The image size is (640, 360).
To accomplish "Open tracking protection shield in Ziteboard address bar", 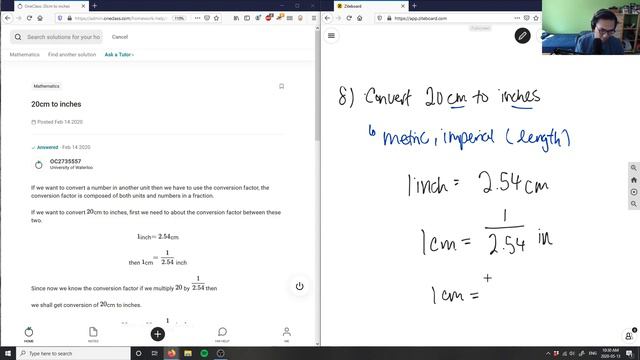I will (x=380, y=18).
